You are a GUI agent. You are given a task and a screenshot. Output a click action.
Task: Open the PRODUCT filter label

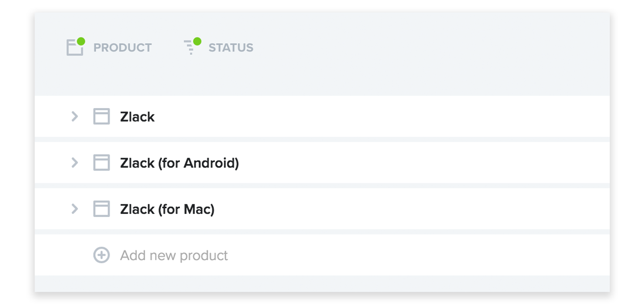pos(122,47)
